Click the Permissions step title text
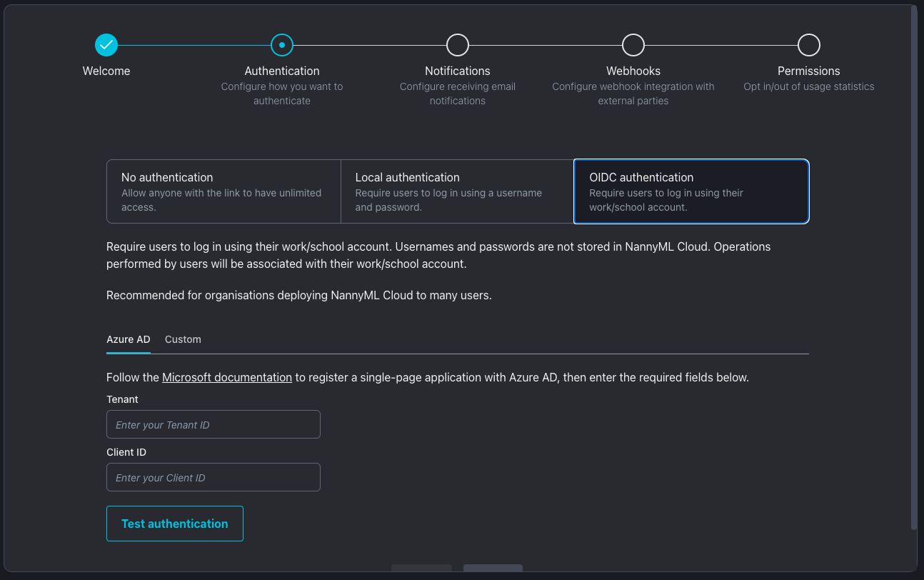This screenshot has height=580, width=924. click(809, 71)
